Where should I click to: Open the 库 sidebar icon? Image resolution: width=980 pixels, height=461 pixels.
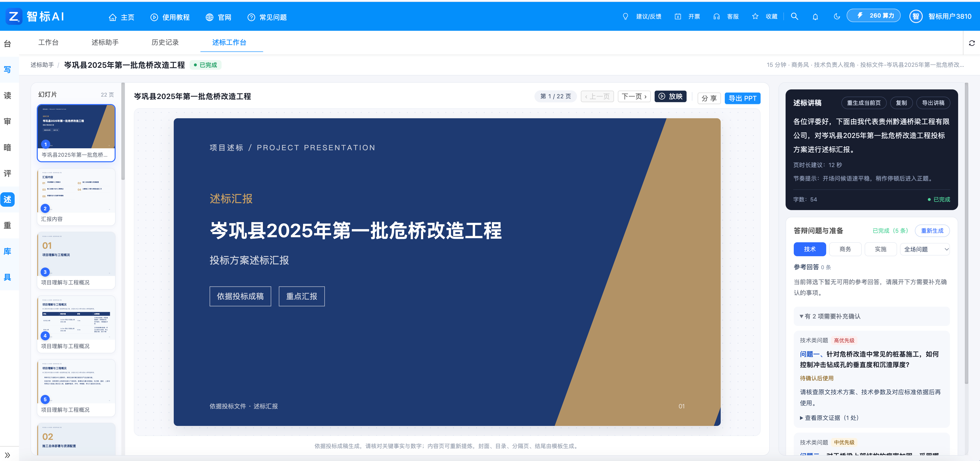pyautogui.click(x=7, y=251)
